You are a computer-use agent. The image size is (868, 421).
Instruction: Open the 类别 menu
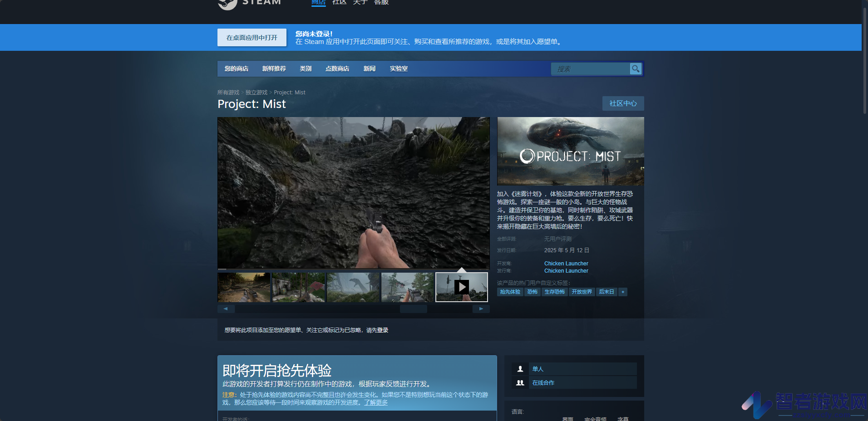tap(306, 69)
